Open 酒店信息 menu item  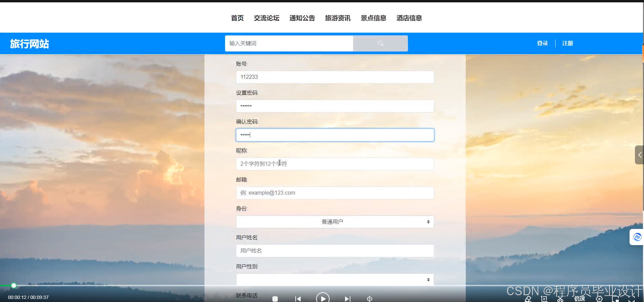(x=409, y=18)
